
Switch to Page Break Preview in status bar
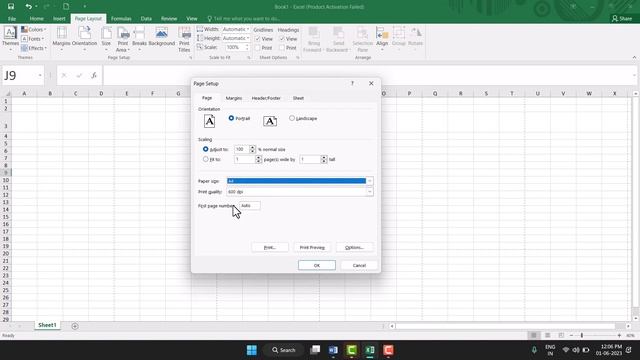click(x=561, y=335)
